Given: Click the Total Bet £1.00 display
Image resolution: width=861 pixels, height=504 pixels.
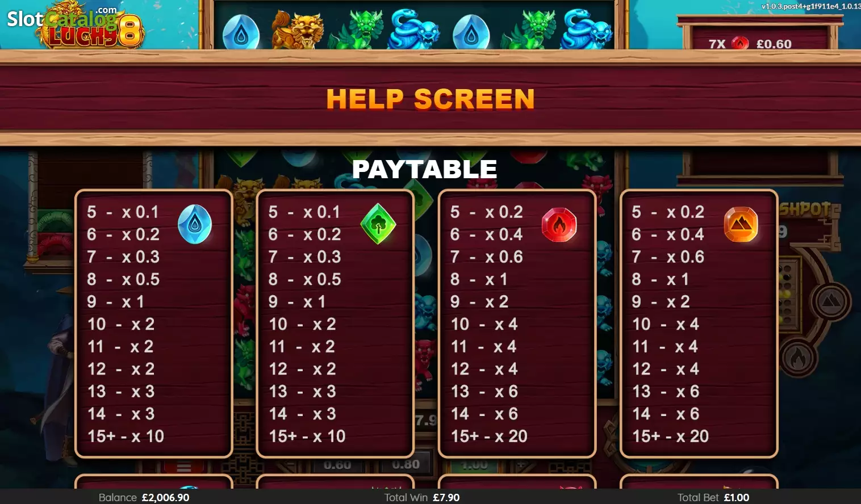Looking at the screenshot, I should pyautogui.click(x=713, y=497).
